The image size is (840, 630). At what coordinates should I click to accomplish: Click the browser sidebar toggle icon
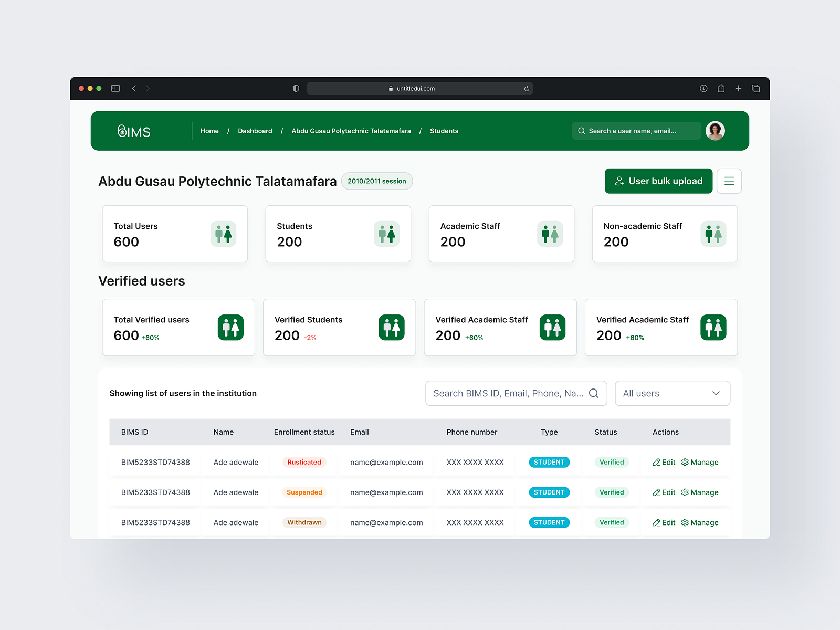click(115, 88)
